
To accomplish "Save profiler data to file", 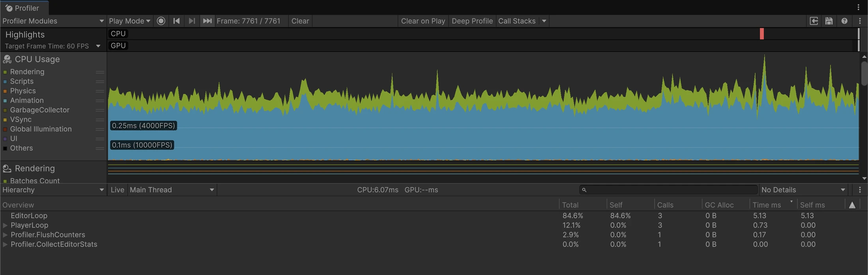I will tap(829, 21).
